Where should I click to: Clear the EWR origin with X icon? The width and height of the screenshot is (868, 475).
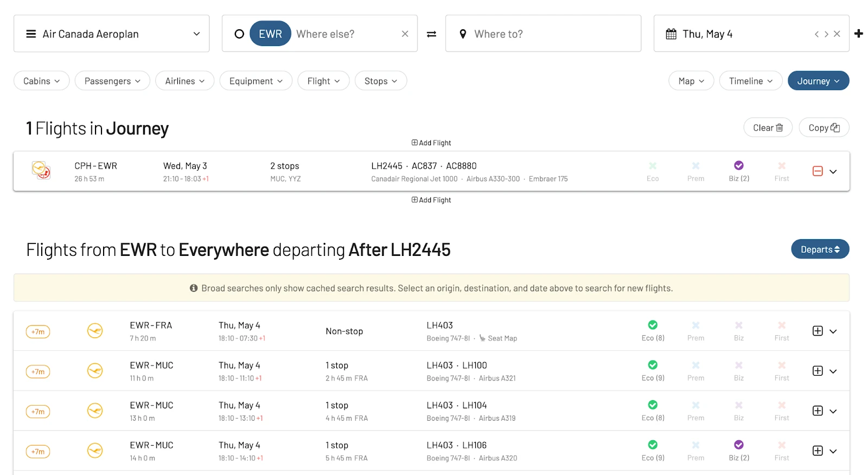[x=405, y=34]
